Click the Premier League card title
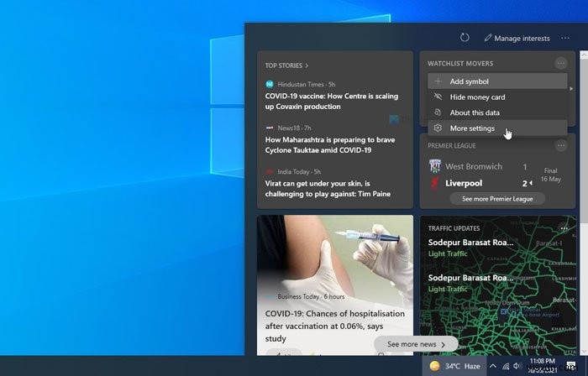Image resolution: width=588 pixels, height=376 pixels. coord(452,146)
